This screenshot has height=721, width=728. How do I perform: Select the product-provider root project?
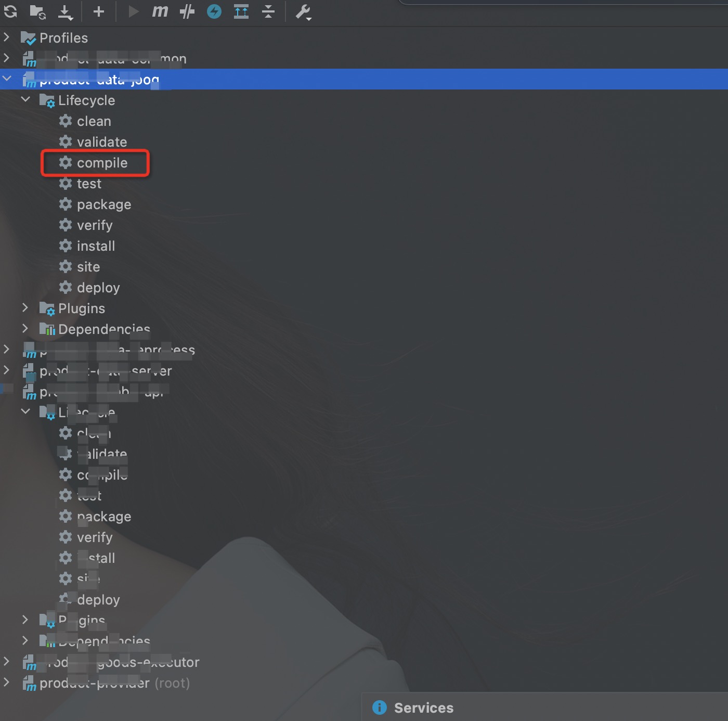[x=96, y=683]
